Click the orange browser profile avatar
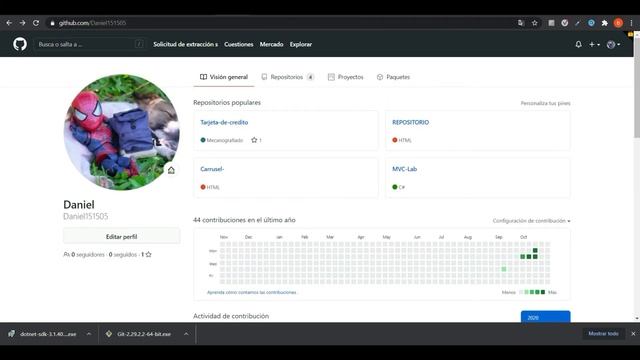The height and width of the screenshot is (360, 640). [x=618, y=23]
